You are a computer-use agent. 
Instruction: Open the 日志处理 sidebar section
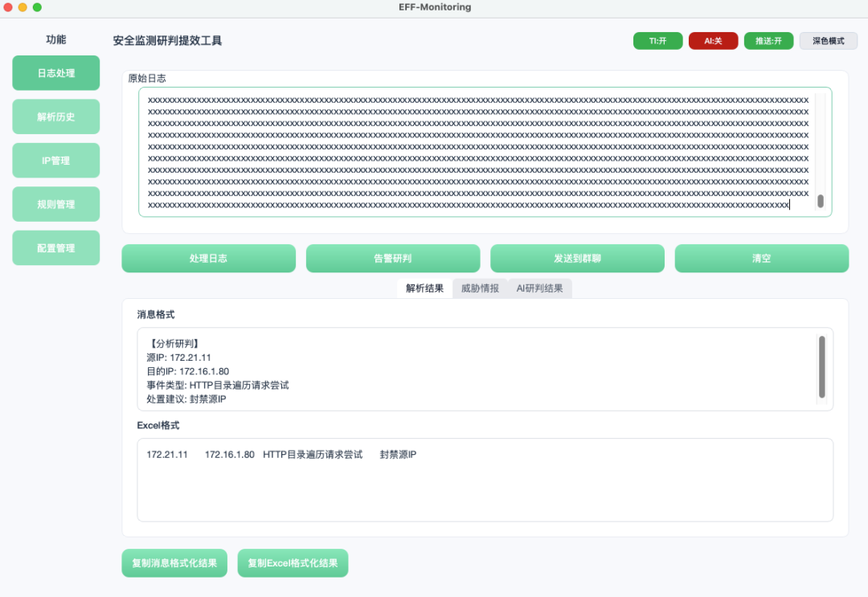pos(56,73)
